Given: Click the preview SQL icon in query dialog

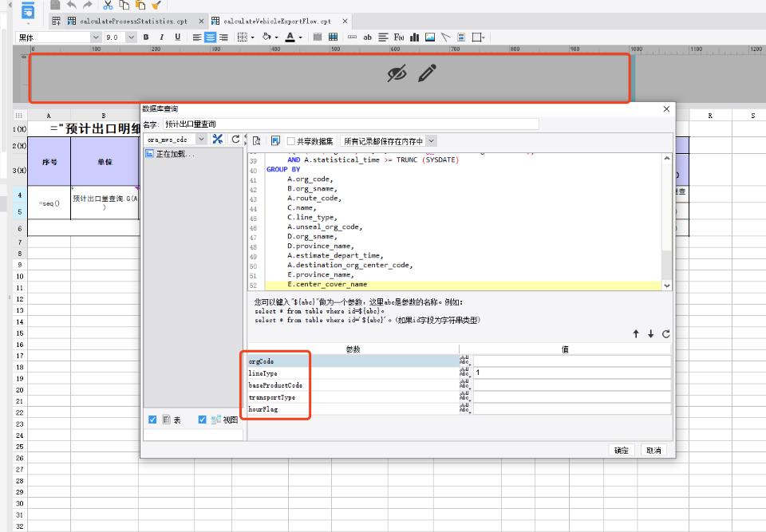Looking at the screenshot, I should pos(257,140).
